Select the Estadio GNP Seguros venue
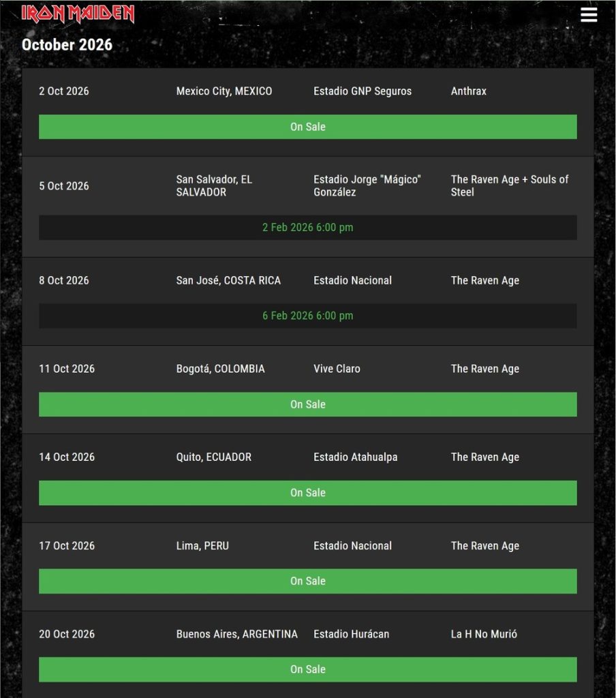The width and height of the screenshot is (616, 698). click(x=363, y=91)
